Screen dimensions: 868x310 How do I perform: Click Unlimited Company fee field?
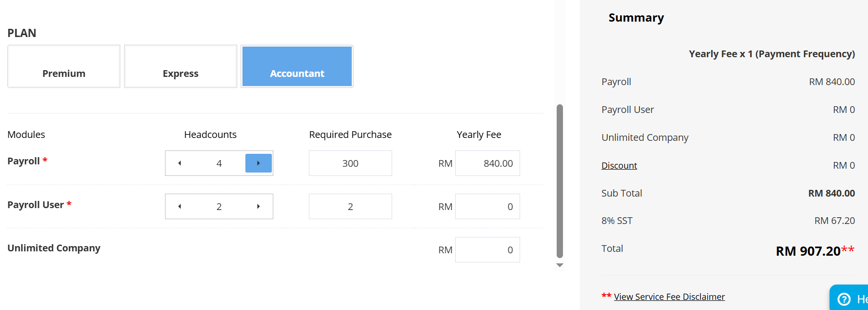(x=487, y=250)
